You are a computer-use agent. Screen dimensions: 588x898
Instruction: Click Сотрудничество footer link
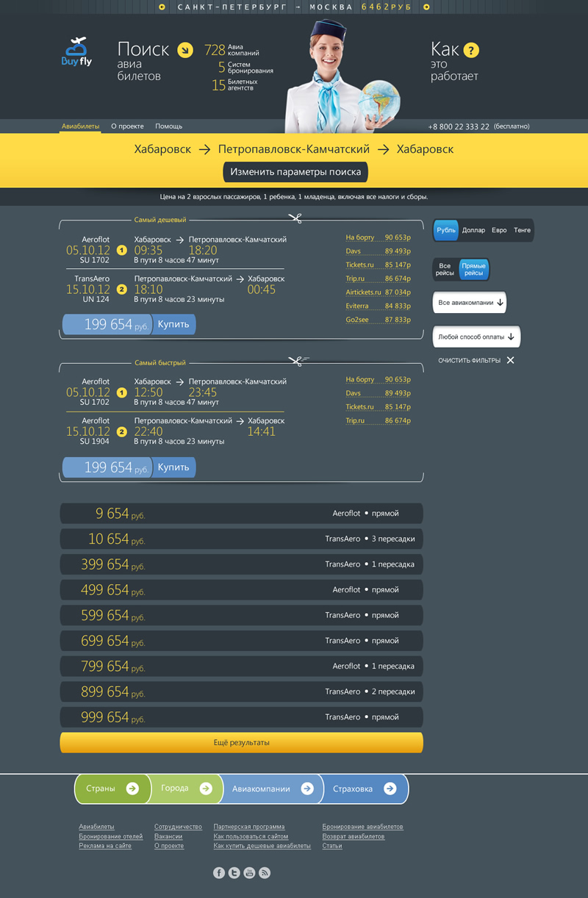(x=178, y=827)
